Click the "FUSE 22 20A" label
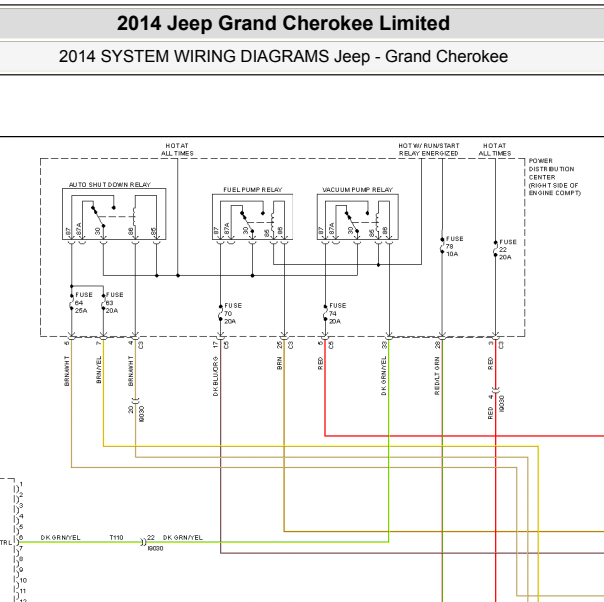The image size is (604, 602). point(508,250)
